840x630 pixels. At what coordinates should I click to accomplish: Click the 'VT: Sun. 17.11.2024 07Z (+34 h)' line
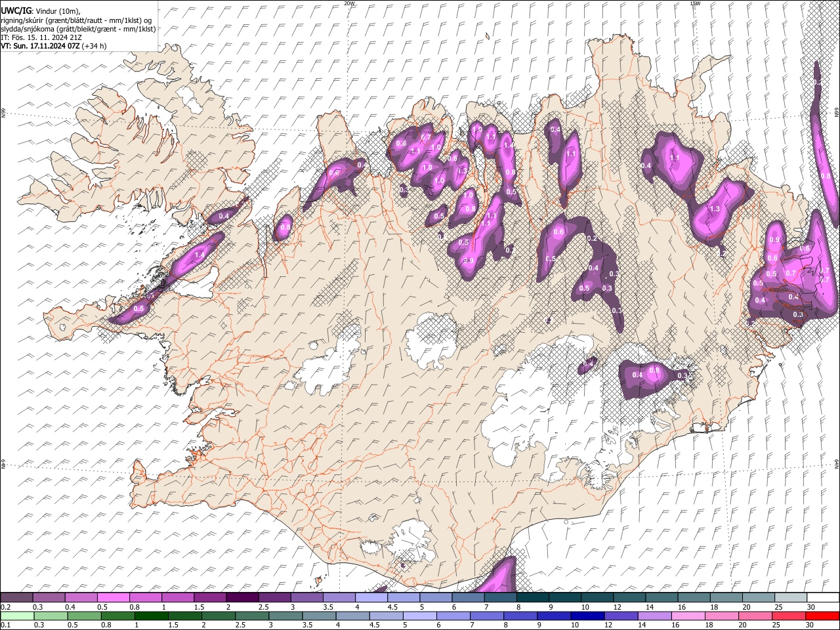(x=54, y=46)
